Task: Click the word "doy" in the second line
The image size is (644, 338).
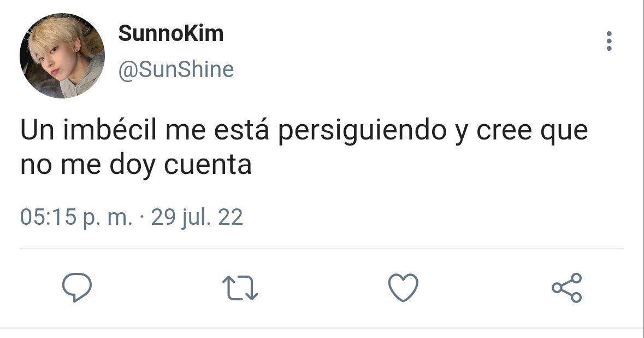Action: pos(132,166)
